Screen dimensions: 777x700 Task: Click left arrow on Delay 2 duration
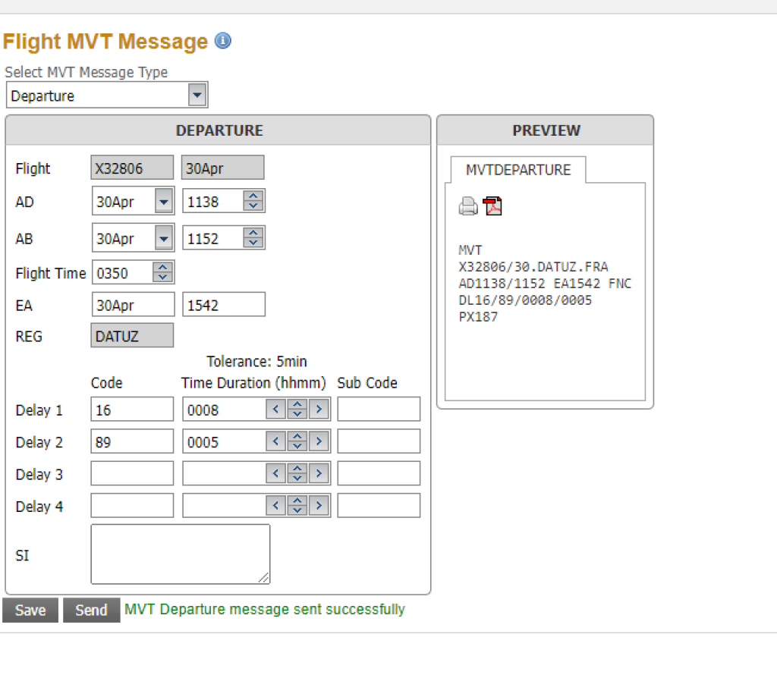275,441
